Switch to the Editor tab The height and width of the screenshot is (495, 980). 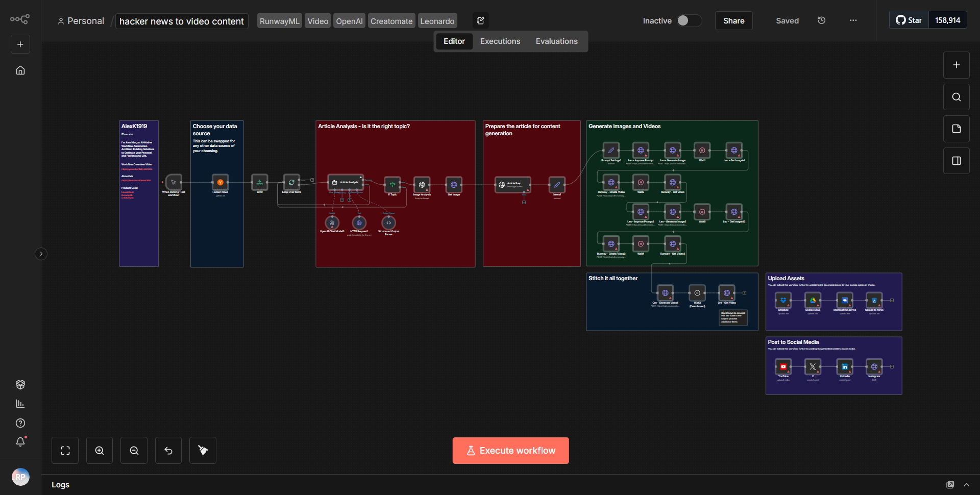click(x=454, y=41)
